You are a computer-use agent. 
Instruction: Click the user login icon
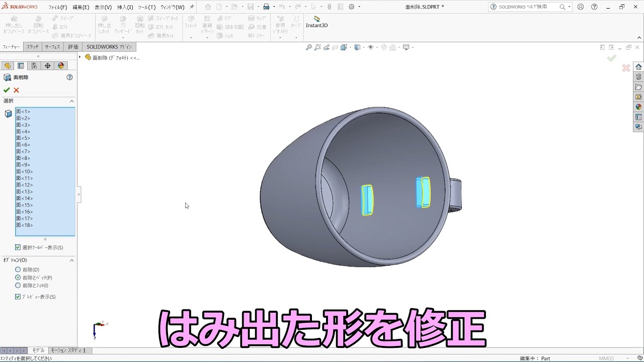[x=581, y=7]
